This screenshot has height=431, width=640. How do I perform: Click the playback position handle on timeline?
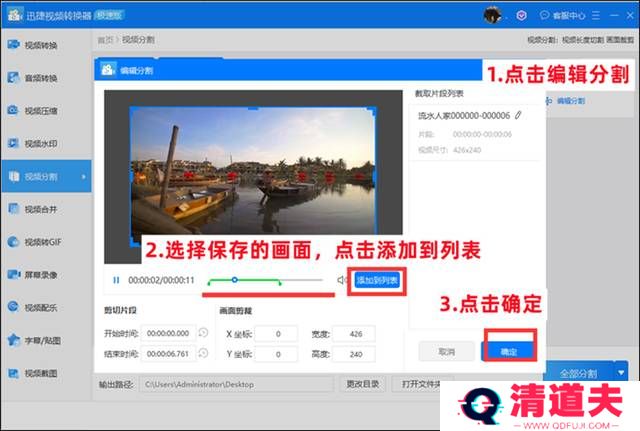pyautogui.click(x=235, y=280)
